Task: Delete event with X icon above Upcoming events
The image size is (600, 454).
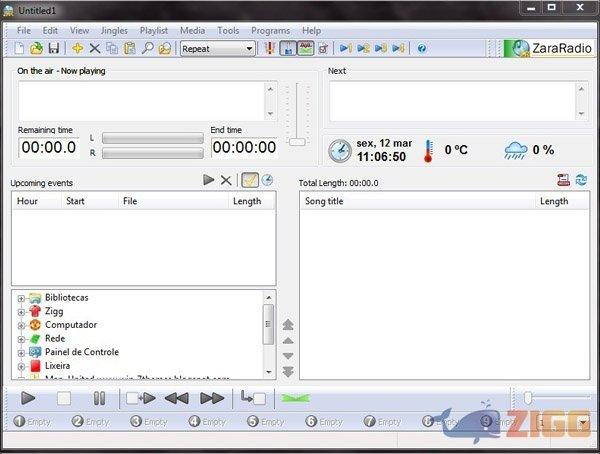Action: pyautogui.click(x=226, y=180)
